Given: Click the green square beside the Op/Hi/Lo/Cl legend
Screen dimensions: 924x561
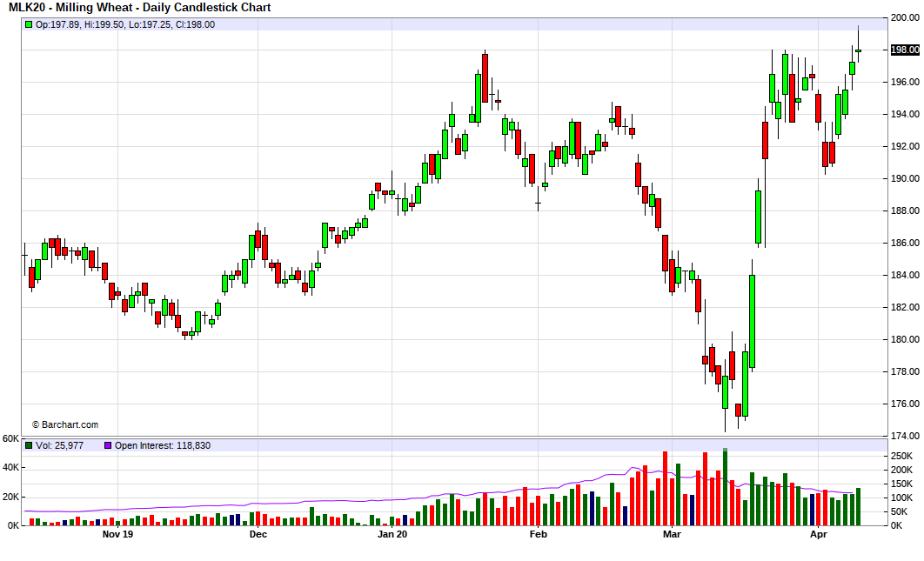Looking at the screenshot, I should point(30,24).
